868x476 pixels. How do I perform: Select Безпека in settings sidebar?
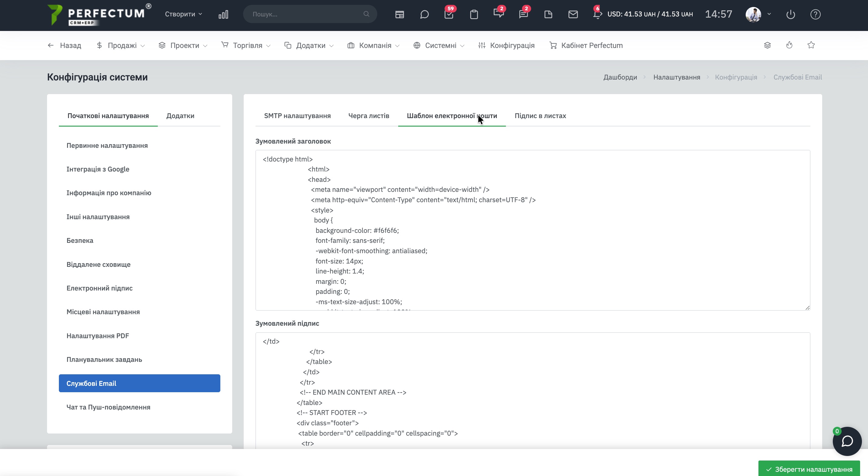click(x=80, y=240)
